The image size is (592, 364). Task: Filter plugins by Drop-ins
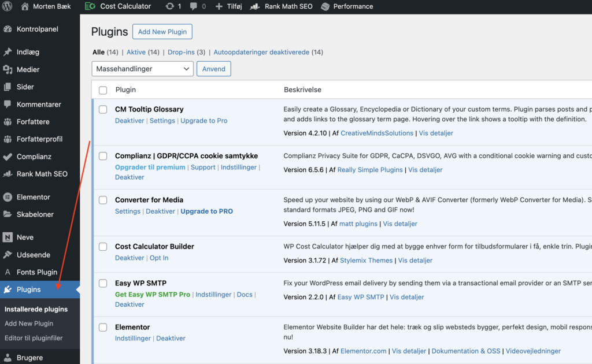tap(181, 52)
